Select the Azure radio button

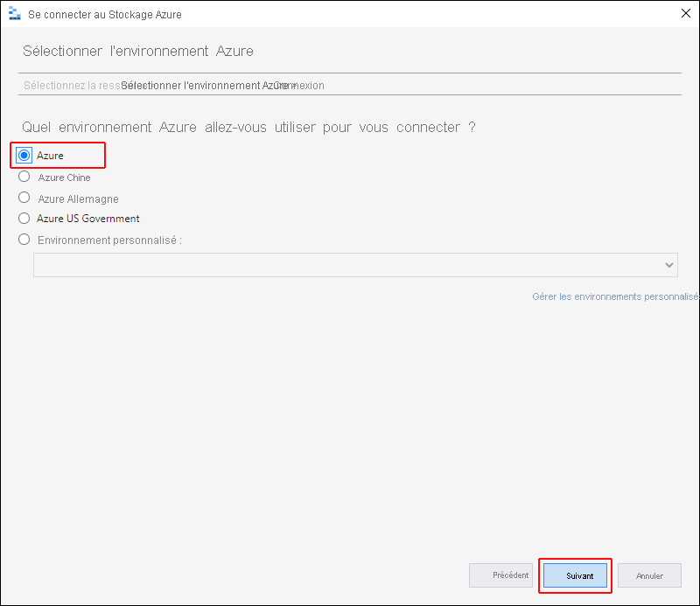coord(24,156)
